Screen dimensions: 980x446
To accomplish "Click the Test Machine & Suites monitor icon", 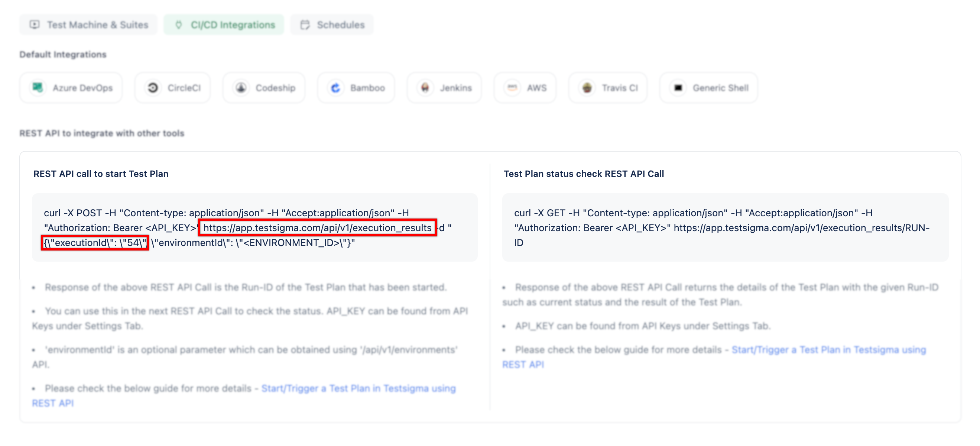I will (x=35, y=25).
